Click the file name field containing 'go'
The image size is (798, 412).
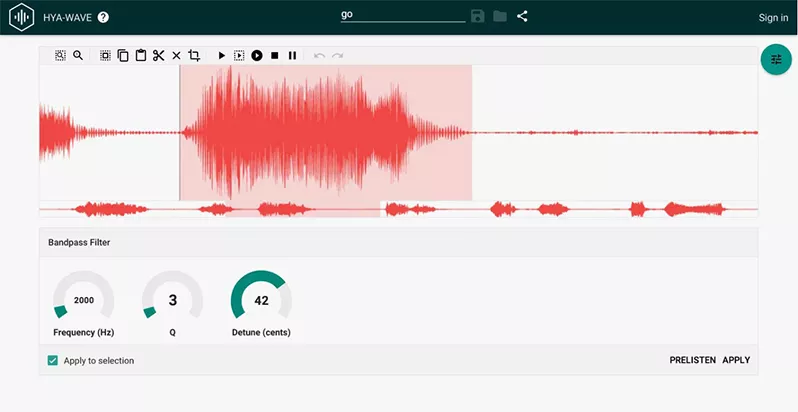coord(402,16)
